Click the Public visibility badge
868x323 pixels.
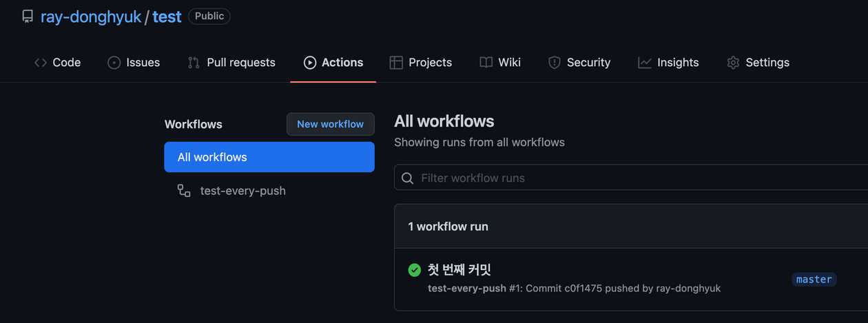click(209, 16)
